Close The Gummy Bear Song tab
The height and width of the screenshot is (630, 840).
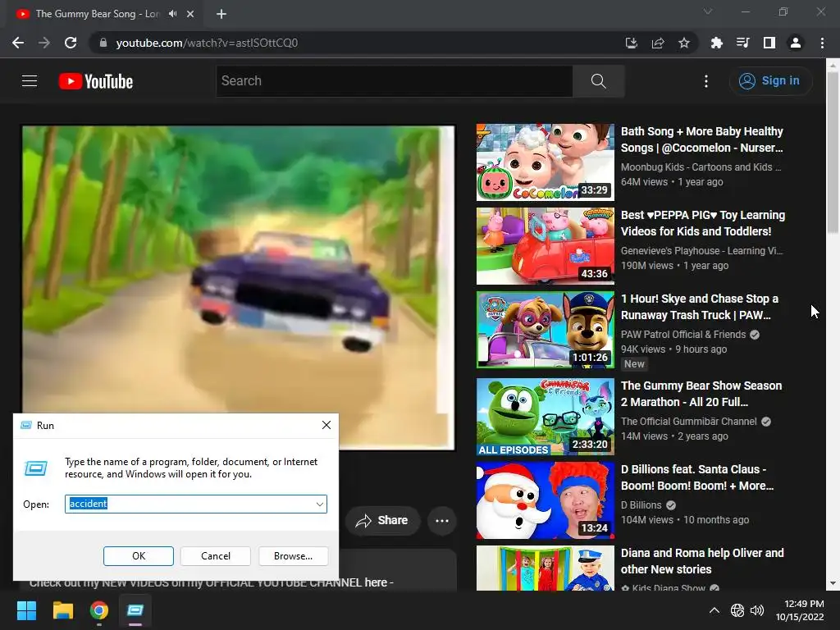190,14
